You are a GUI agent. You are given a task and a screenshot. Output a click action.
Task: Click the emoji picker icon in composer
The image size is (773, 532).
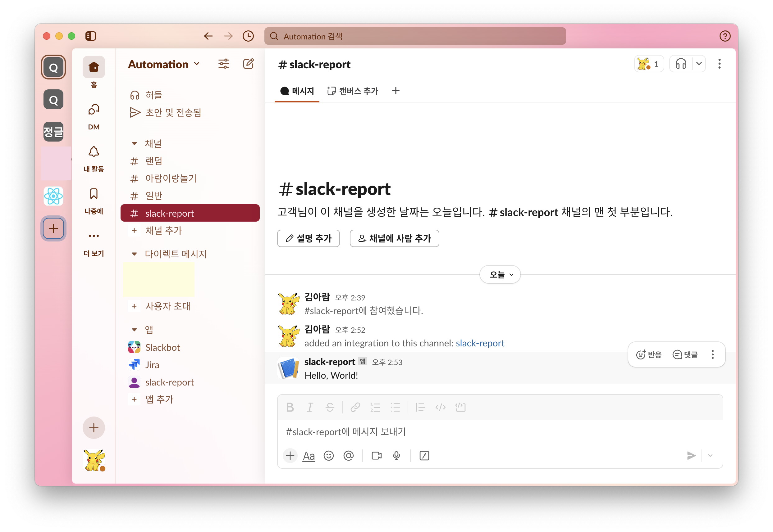click(x=329, y=455)
